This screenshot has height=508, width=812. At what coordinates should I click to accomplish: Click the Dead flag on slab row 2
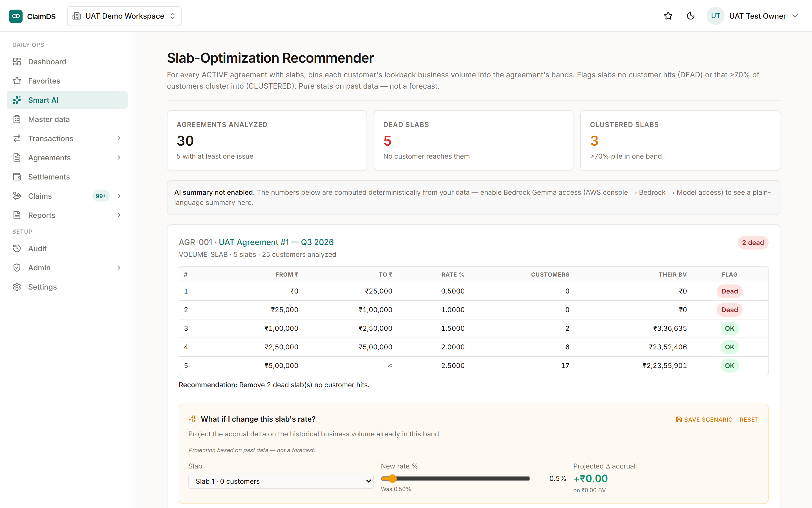click(729, 310)
